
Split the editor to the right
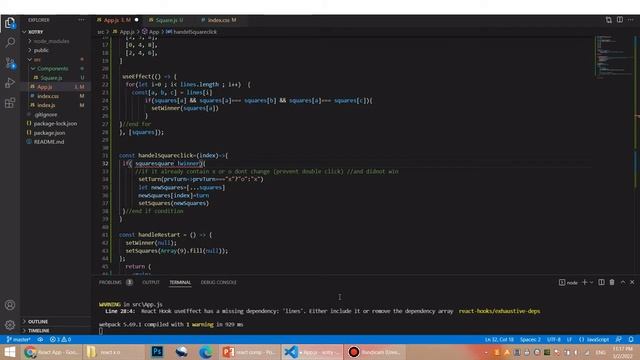pos(620,20)
